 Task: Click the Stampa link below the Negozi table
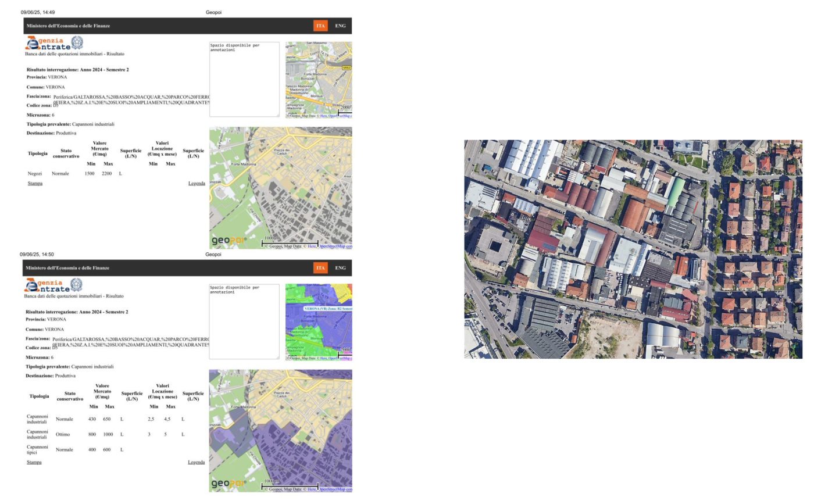[35, 183]
